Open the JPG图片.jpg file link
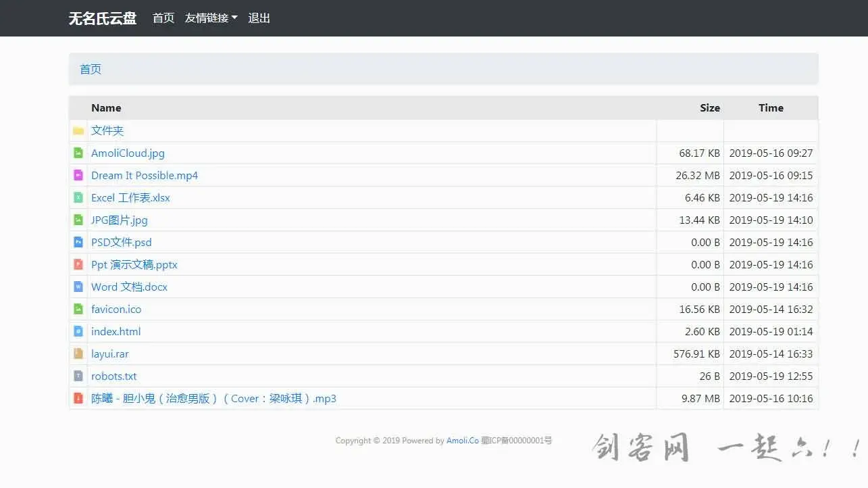868x488 pixels. click(120, 220)
